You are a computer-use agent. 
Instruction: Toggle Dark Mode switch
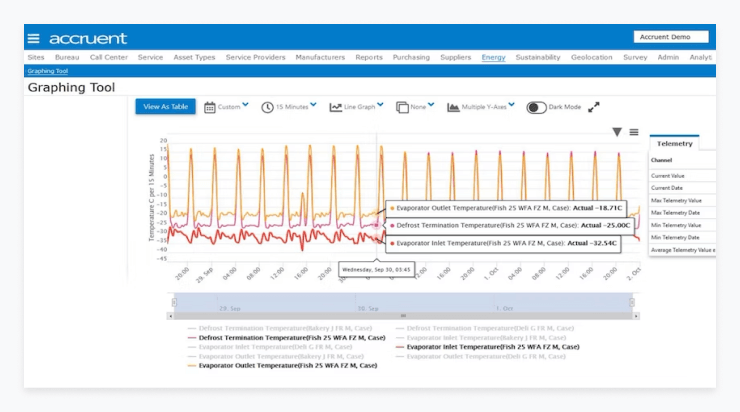click(x=536, y=108)
